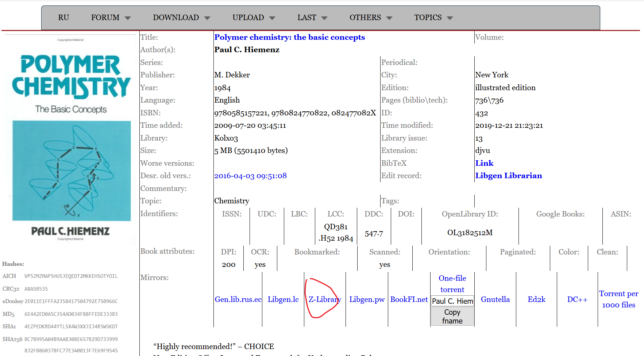Open the book title link Polymer chemistry

289,37
